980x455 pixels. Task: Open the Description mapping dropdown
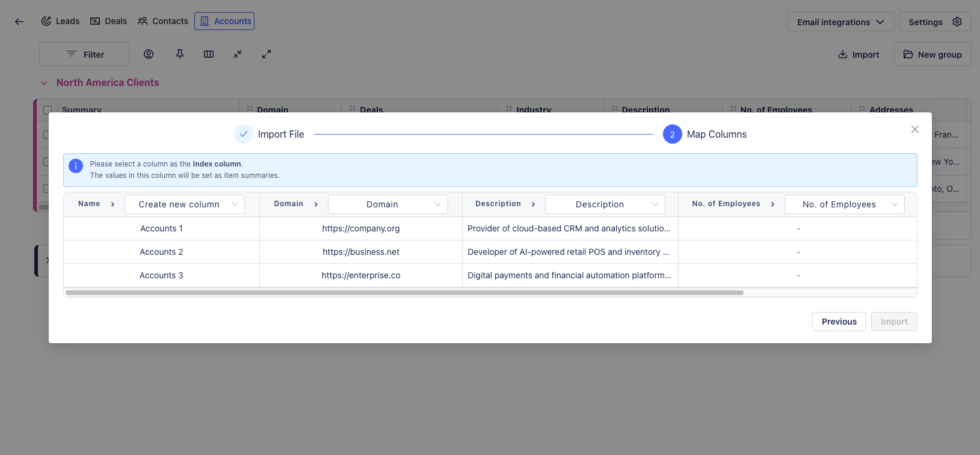pos(605,204)
